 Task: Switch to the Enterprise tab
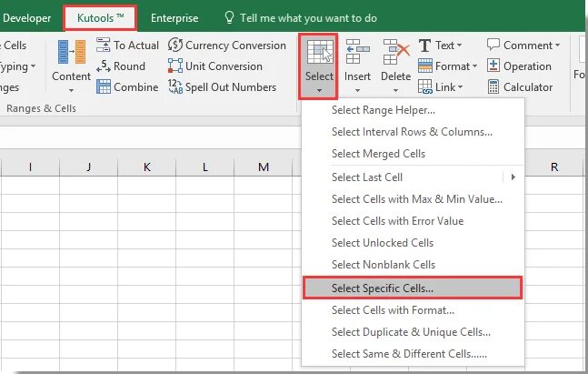pyautogui.click(x=174, y=18)
